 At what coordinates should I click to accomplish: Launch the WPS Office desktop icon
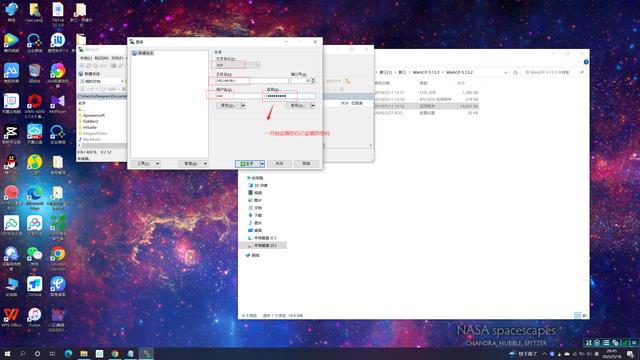pyautogui.click(x=11, y=316)
